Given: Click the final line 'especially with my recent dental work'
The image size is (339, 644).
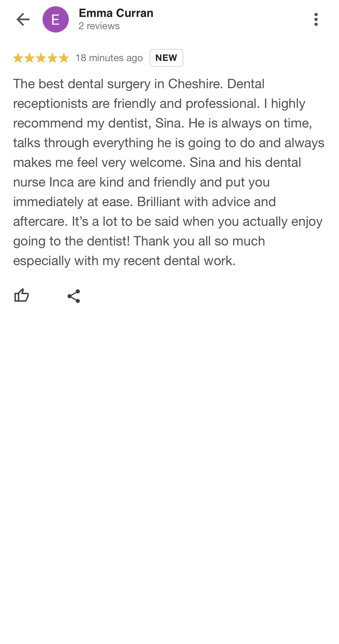Looking at the screenshot, I should (124, 261).
